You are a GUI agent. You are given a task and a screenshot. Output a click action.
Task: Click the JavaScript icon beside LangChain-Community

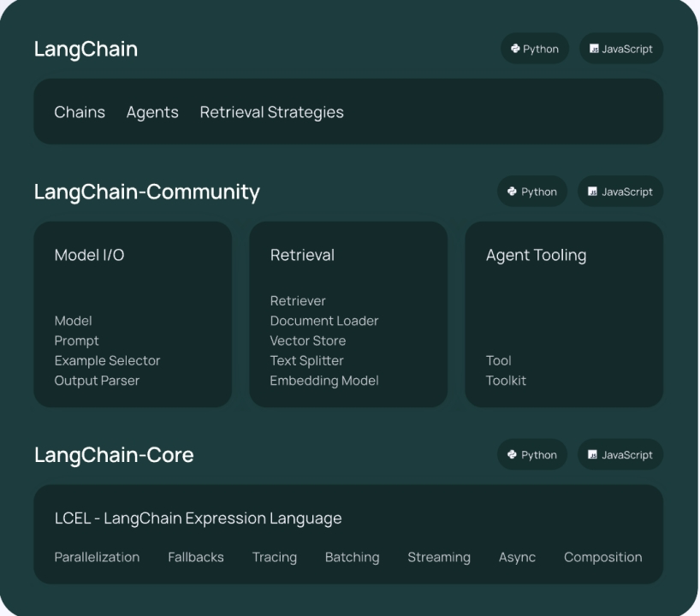click(x=592, y=192)
